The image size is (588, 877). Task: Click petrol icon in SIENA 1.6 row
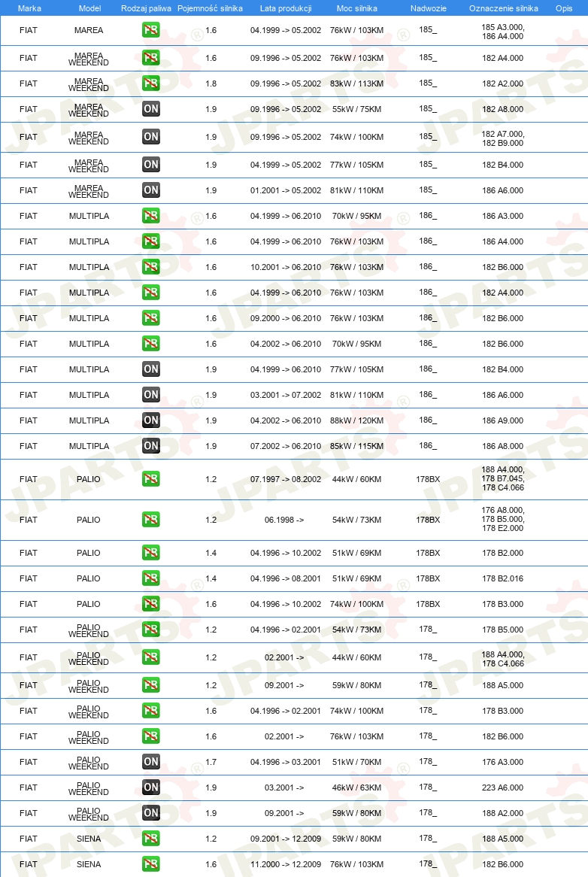151,864
